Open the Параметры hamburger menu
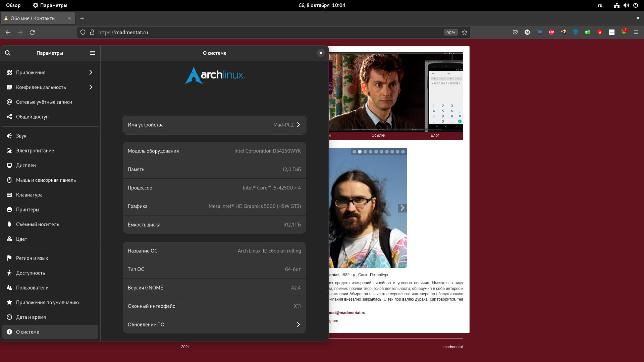The image size is (644, 362). click(x=93, y=53)
